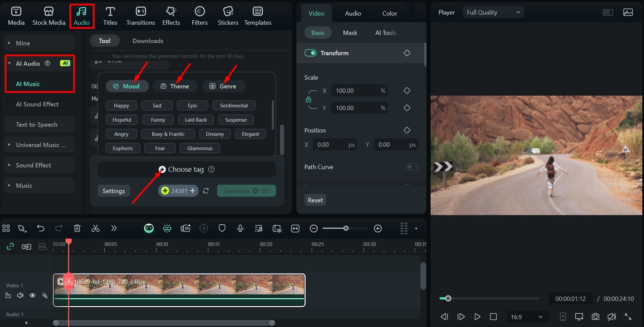The width and height of the screenshot is (644, 327).
Task: Open the Genre tag category
Action: click(x=224, y=86)
